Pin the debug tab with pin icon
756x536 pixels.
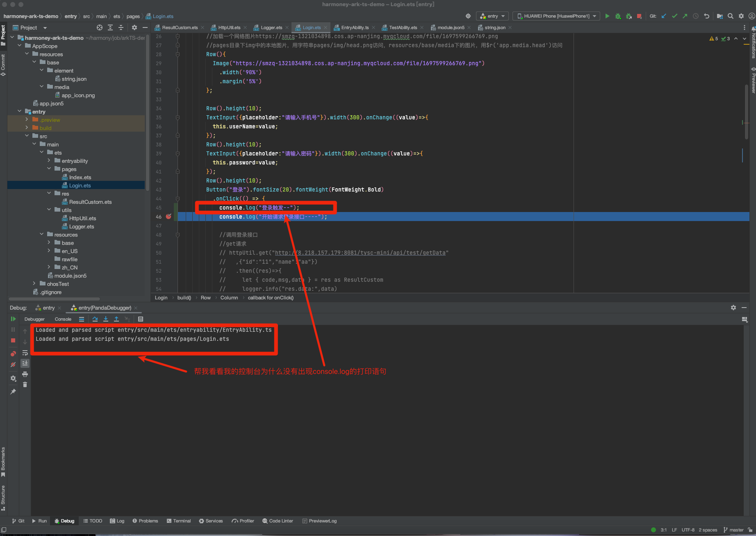(13, 392)
